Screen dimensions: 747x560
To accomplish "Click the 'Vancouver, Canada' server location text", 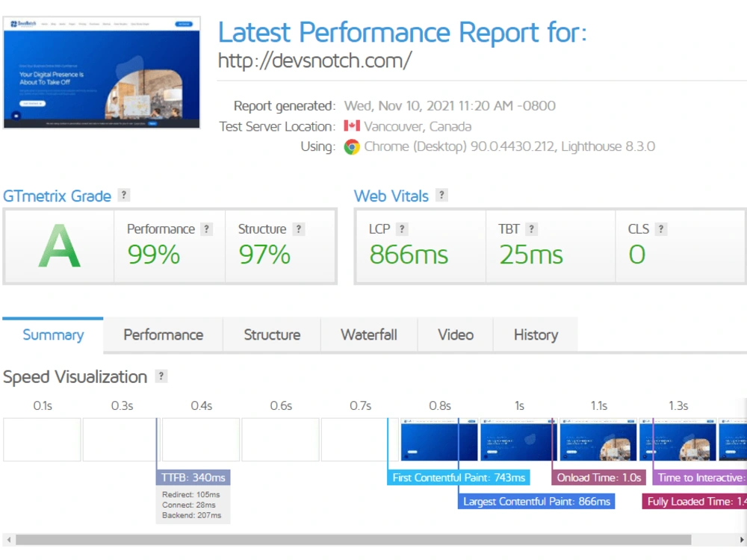I will click(x=418, y=126).
